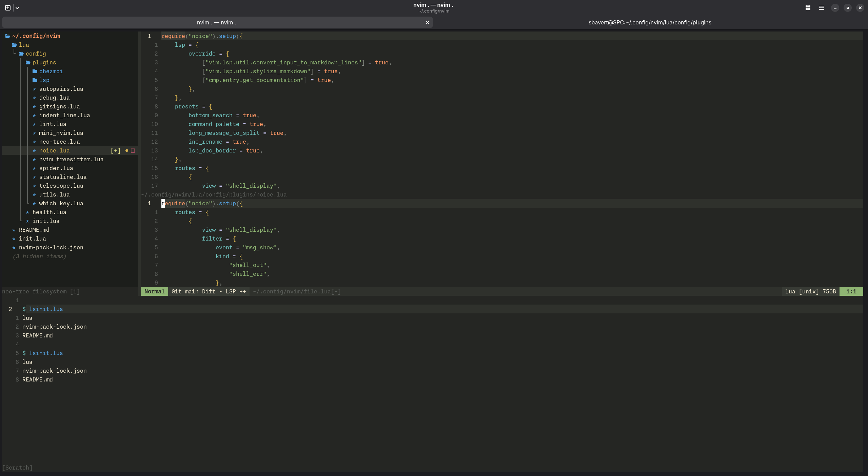Click 'bottom_search = true' line in the upper editor split
Image resolution: width=868 pixels, height=476 pixels.
pos(224,115)
